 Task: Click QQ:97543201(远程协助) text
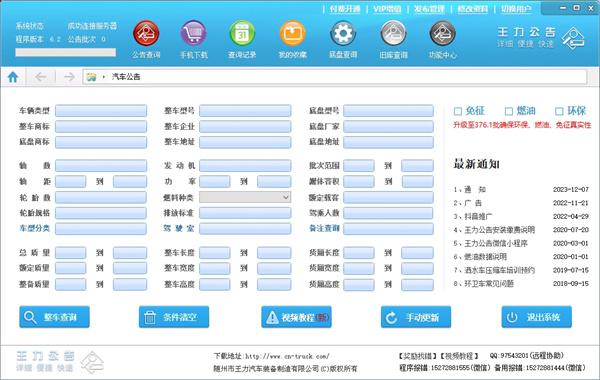[x=527, y=356]
